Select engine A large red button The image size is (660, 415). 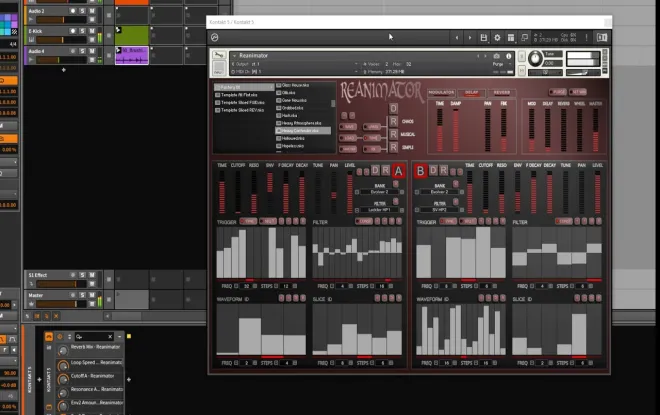[398, 171]
